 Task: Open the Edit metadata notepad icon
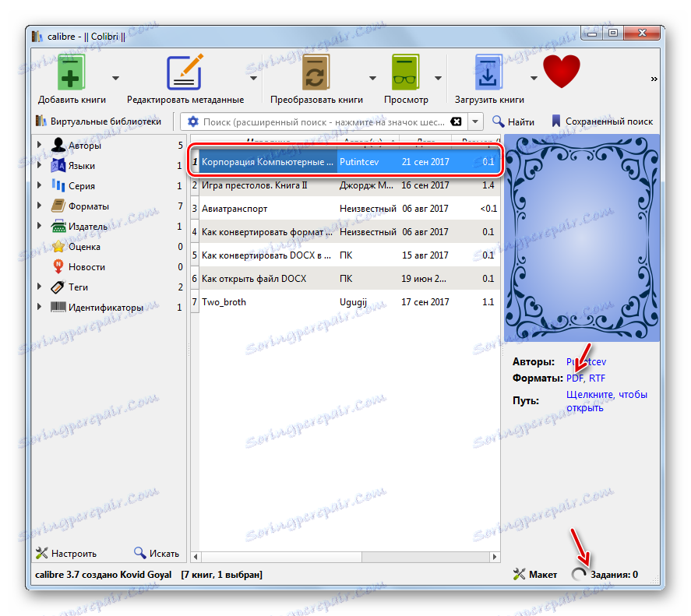point(185,72)
